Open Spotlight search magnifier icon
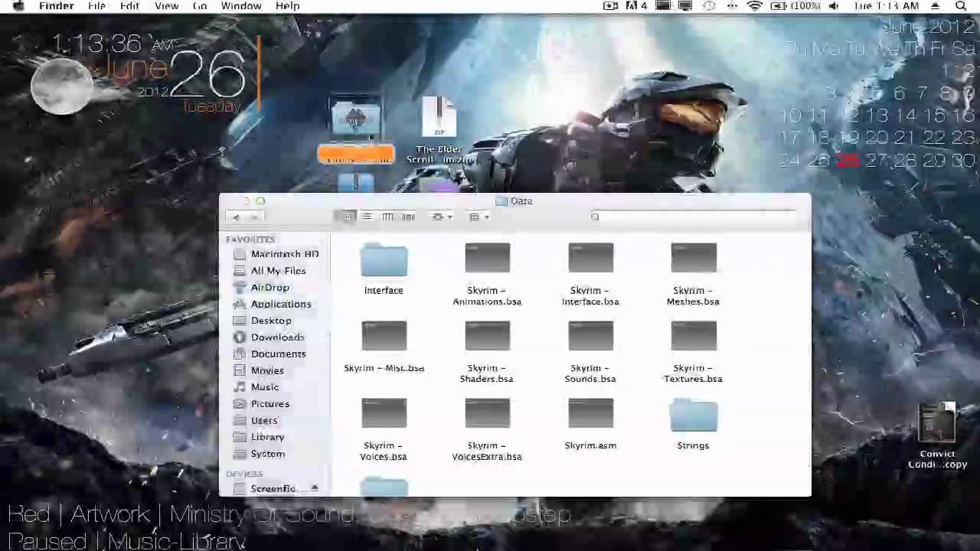Screen dimensions: 980x551 pos(961,6)
